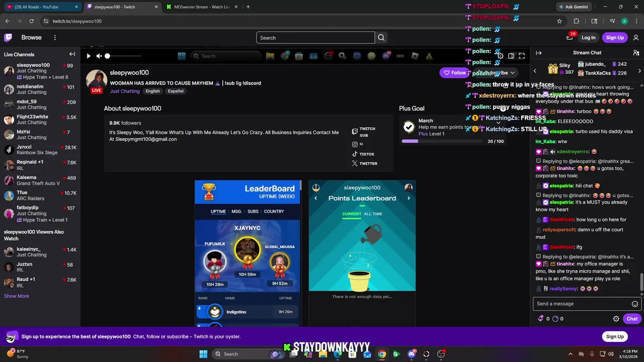
Task: Go to next Points Leaderboard page
Action: tap(409, 198)
